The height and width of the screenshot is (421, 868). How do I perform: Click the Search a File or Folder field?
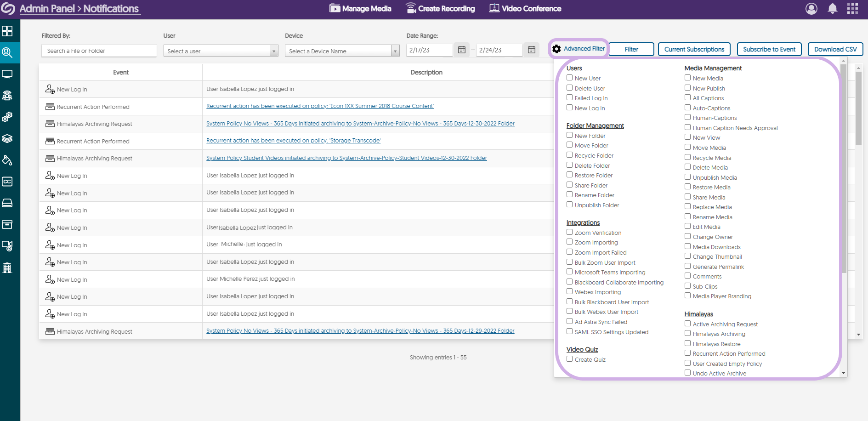[99, 51]
